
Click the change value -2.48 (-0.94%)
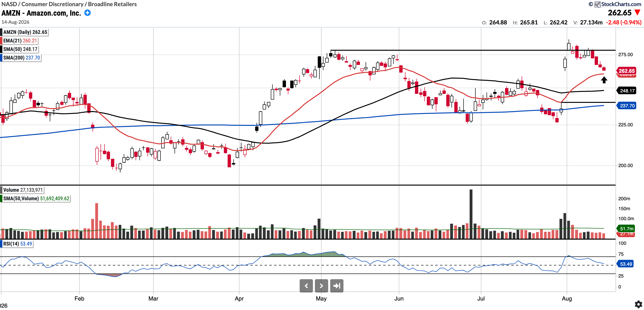624,23
